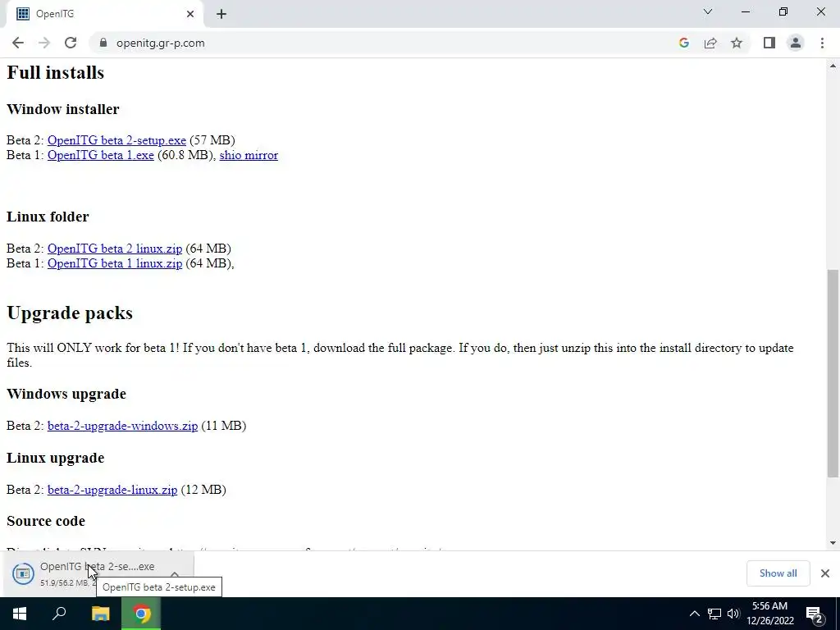Image resolution: width=840 pixels, height=630 pixels.
Task: Close the OpenITG tab
Action: [190, 14]
